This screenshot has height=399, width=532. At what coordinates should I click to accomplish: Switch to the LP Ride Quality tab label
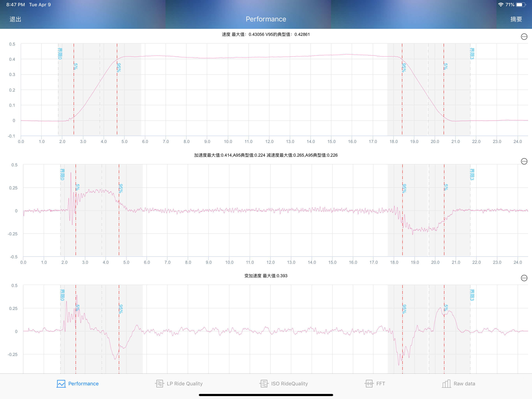(185, 384)
